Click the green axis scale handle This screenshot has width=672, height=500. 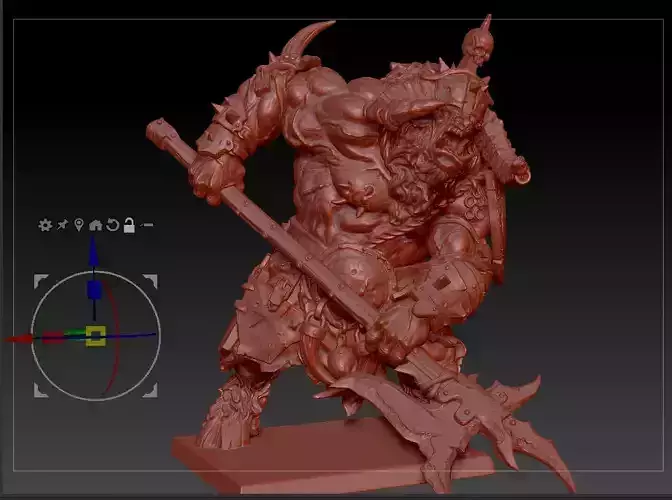coord(74,333)
